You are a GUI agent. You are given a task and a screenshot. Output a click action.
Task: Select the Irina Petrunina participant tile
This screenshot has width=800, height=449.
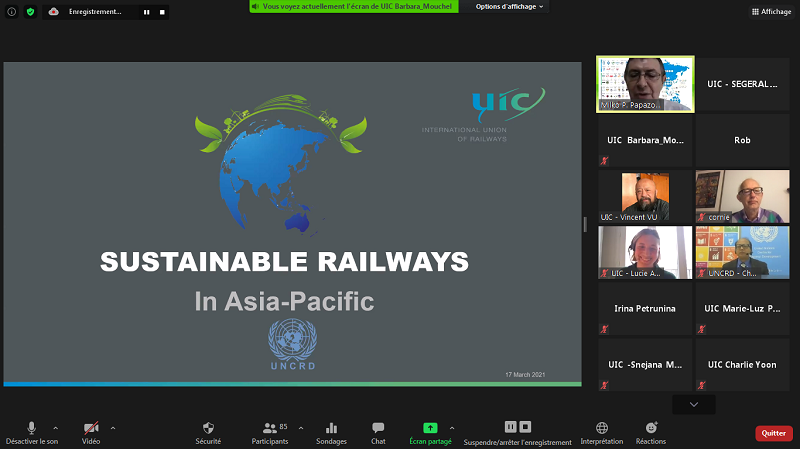645,309
